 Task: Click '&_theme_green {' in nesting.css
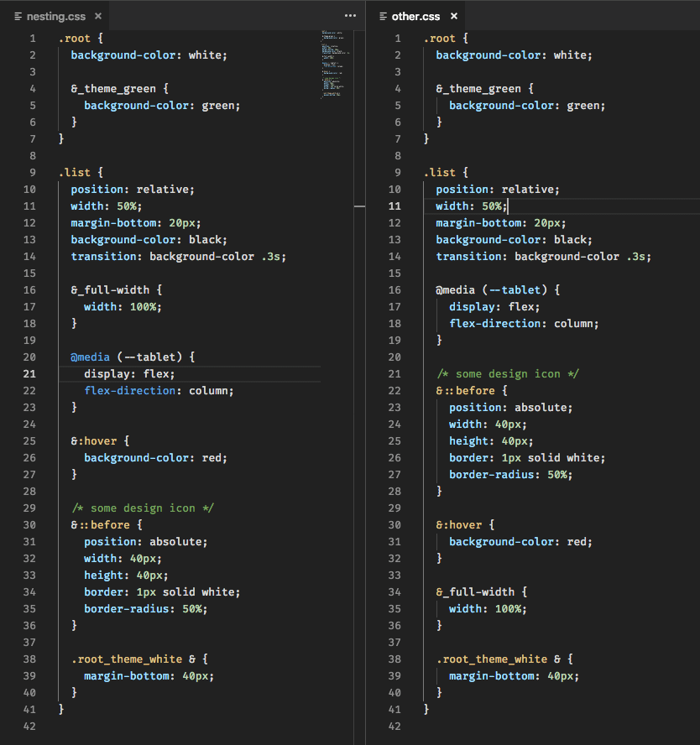[120, 89]
